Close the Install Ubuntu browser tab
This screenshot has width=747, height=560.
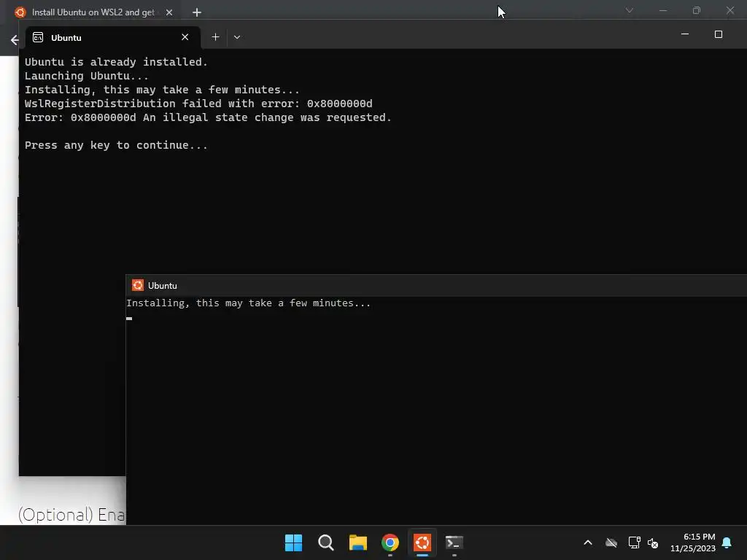pyautogui.click(x=169, y=12)
